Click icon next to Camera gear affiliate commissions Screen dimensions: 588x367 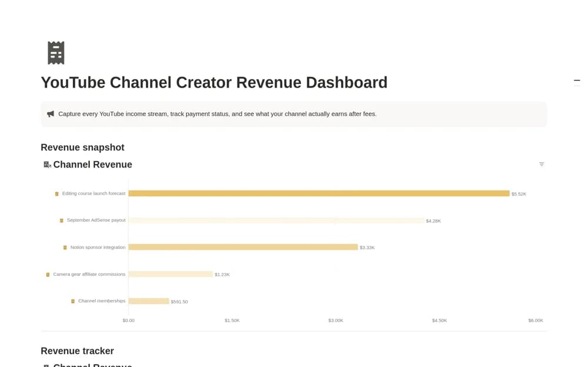(48, 274)
